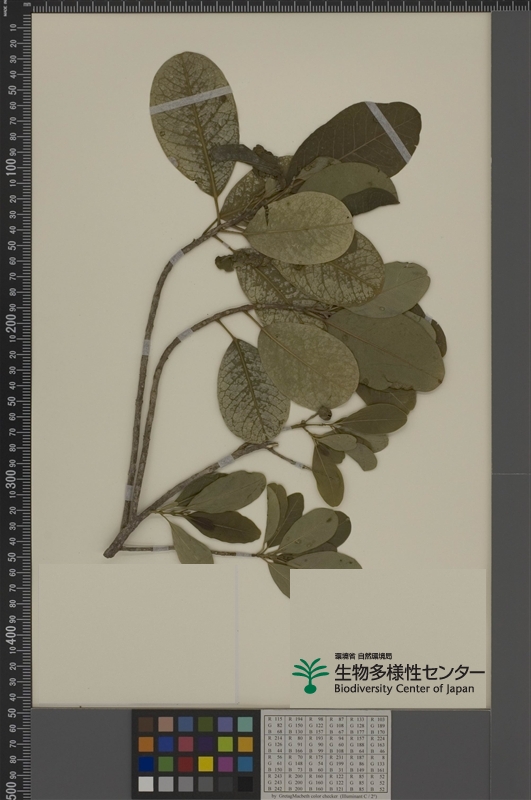Click the Biodiversity Center of Japan text
Screen dimensions: 531x800
pos(404,689)
